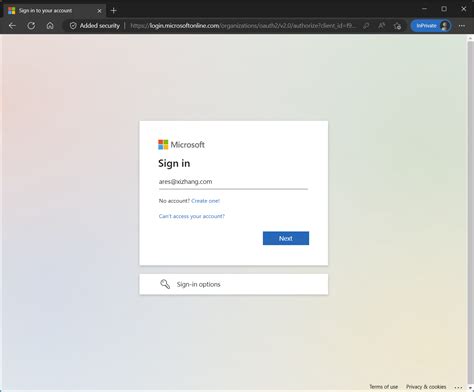Open Can't access your account? link
The height and width of the screenshot is (392, 474).
(192, 216)
